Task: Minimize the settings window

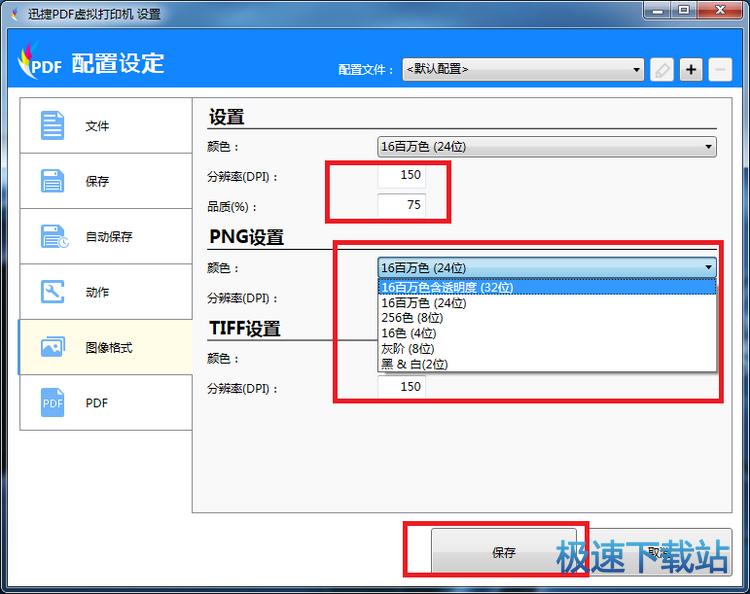Action: click(x=658, y=10)
